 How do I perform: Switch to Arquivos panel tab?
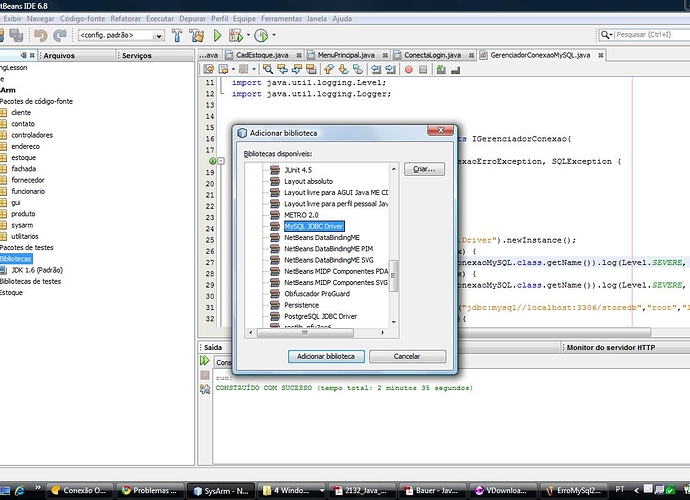59,55
